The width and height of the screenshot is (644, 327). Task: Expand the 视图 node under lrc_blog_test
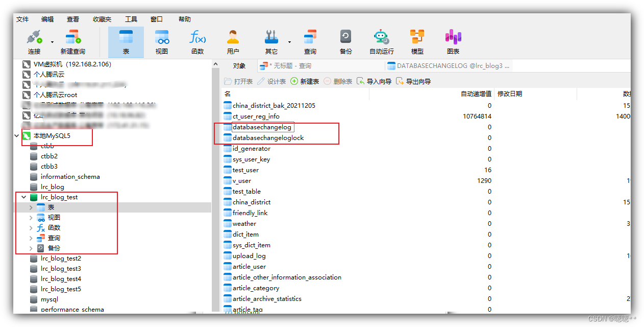[x=31, y=218]
